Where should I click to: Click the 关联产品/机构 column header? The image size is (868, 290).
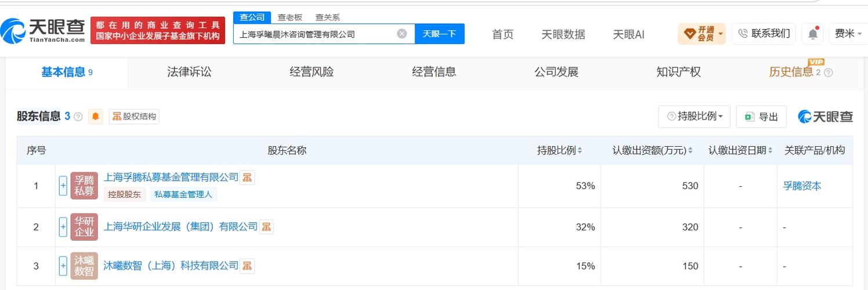(x=815, y=150)
